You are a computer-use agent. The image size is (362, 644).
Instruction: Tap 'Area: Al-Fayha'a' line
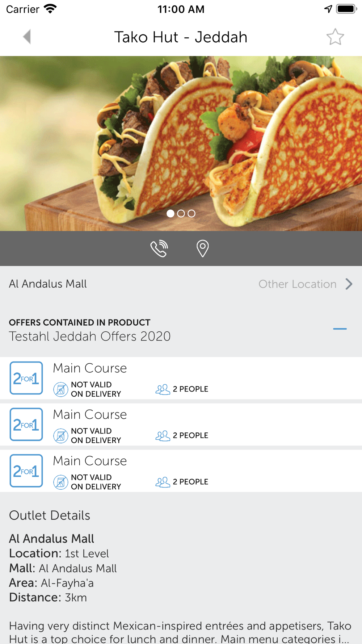coord(51,583)
